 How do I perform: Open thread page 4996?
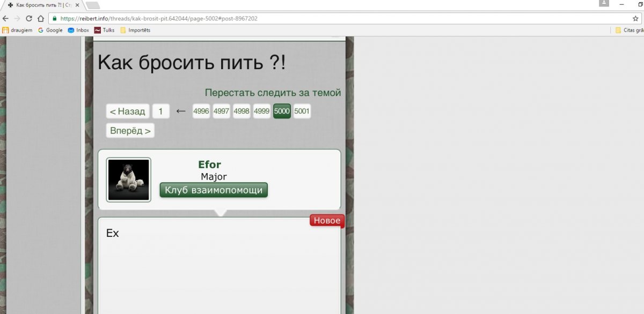201,111
